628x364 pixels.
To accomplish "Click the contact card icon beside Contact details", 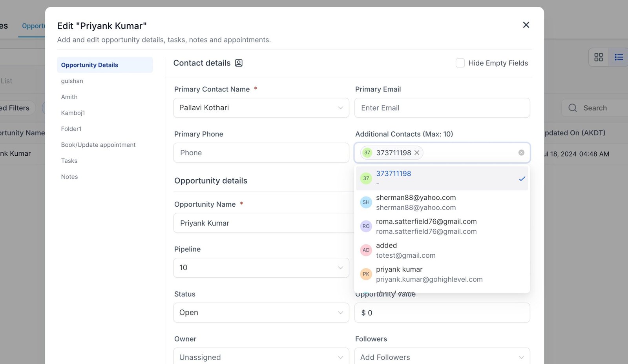I will coord(239,63).
